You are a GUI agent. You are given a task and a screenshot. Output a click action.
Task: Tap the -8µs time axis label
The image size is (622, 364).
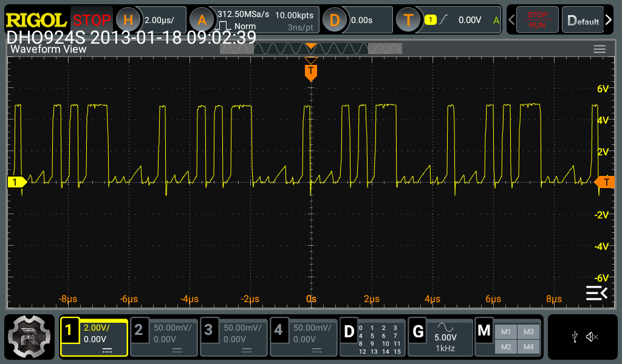(x=68, y=299)
